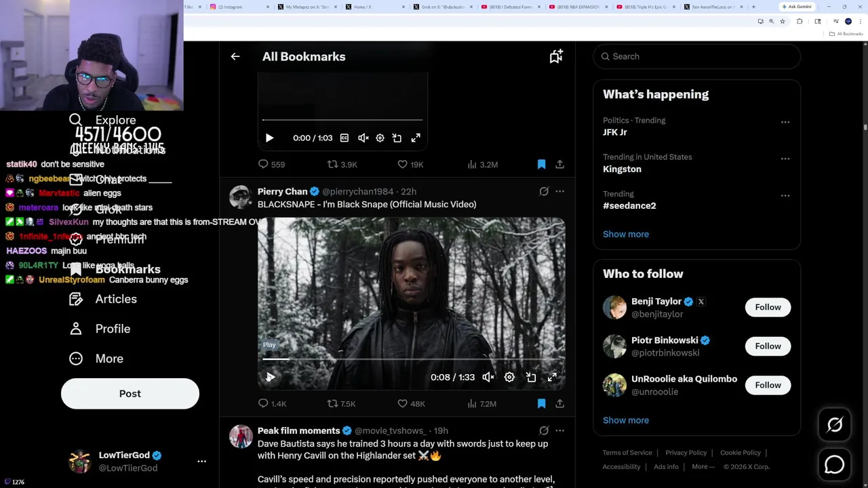Share the post with 3.2M views
The image size is (868, 488).
tap(559, 164)
